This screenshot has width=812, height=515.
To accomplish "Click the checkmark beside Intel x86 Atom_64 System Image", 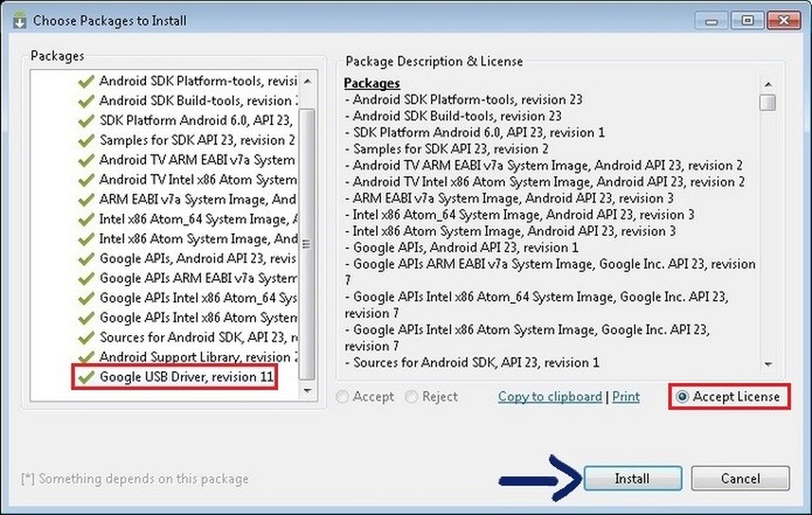I will point(86,220).
